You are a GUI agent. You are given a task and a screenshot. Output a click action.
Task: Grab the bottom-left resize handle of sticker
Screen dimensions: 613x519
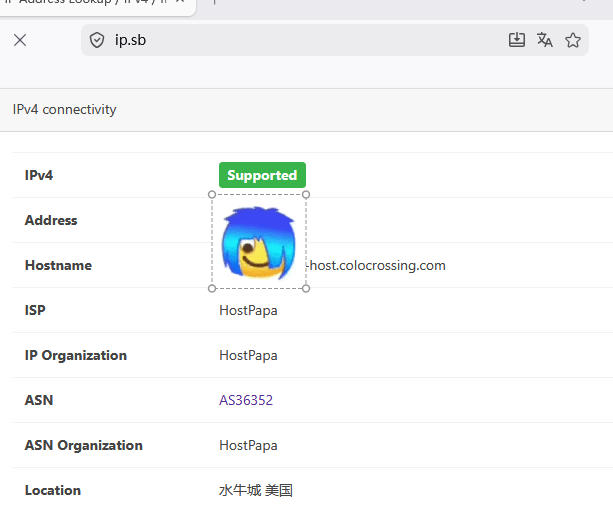tap(212, 288)
